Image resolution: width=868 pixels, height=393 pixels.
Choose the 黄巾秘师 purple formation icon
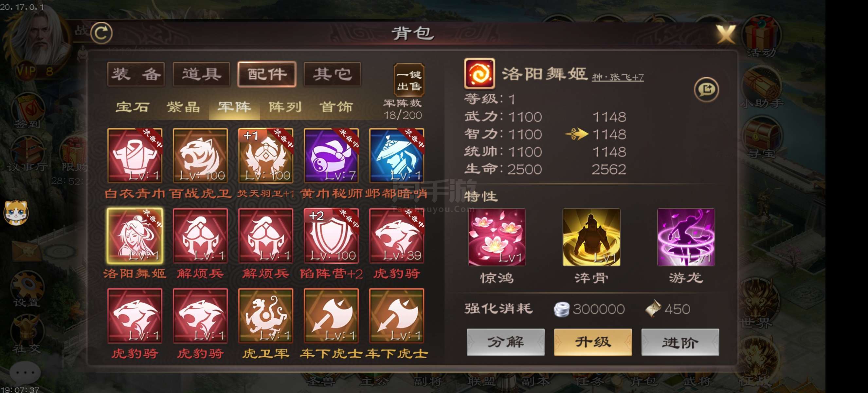[331, 155]
